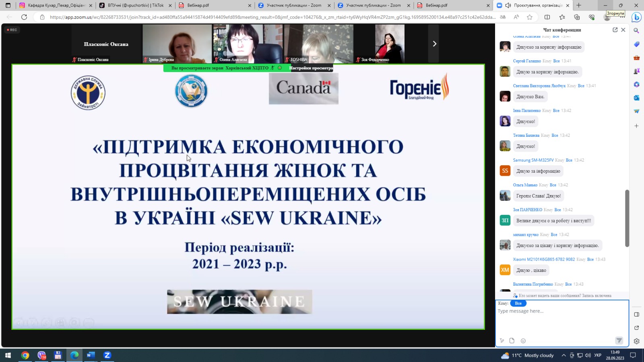Image resolution: width=644 pixels, height=362 pixels.
Task: Pop out the conference chat panel
Action: click(x=615, y=30)
